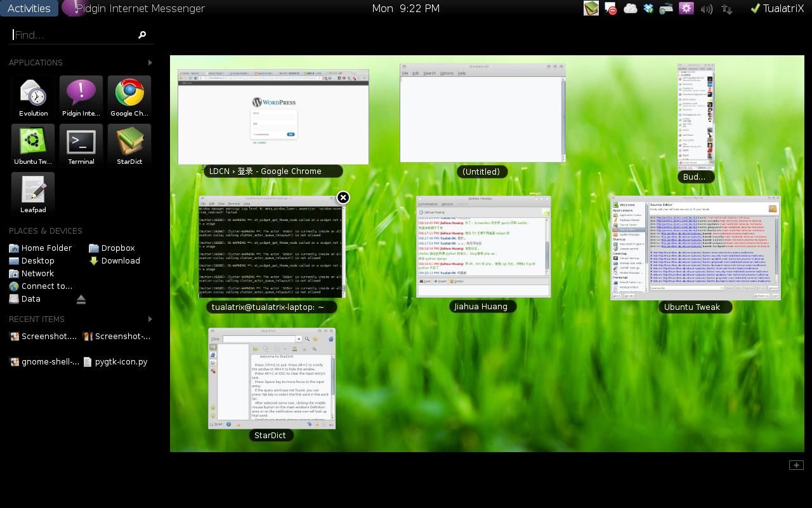Eject the Data drive
The width and height of the screenshot is (812, 508).
[81, 299]
